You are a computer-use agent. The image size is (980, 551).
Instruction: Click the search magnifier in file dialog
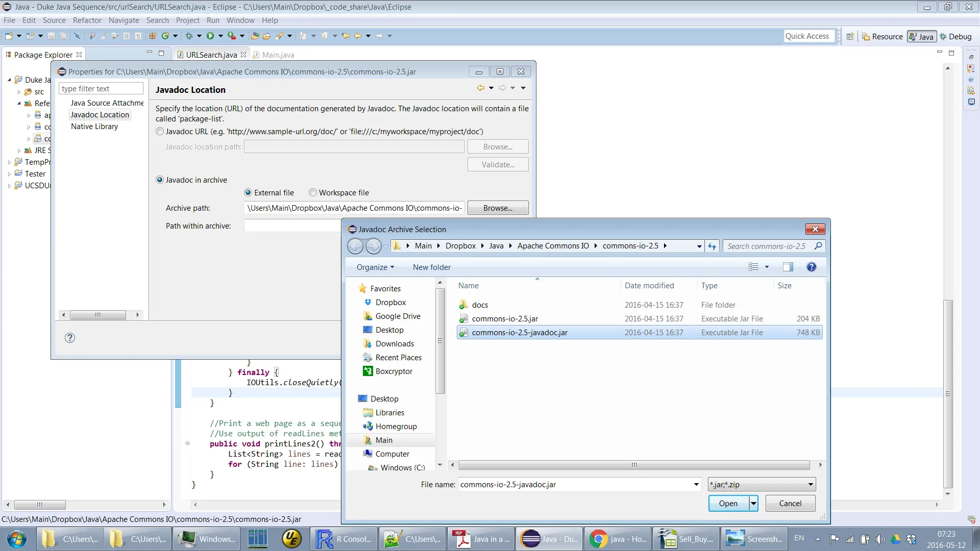(x=818, y=246)
